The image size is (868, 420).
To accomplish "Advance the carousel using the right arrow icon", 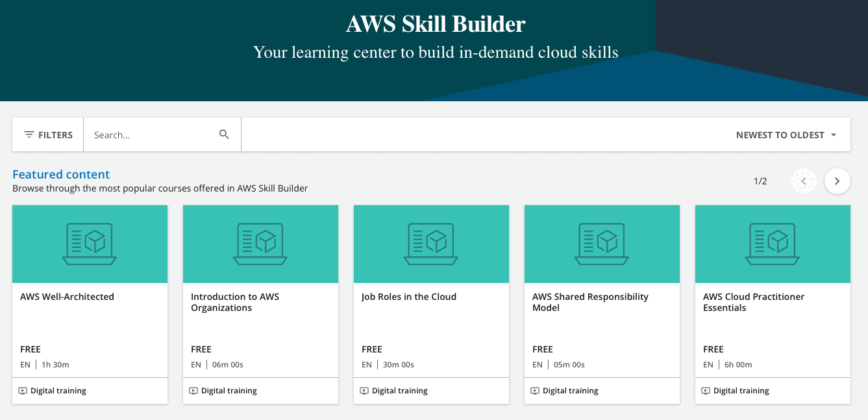I will point(837,180).
